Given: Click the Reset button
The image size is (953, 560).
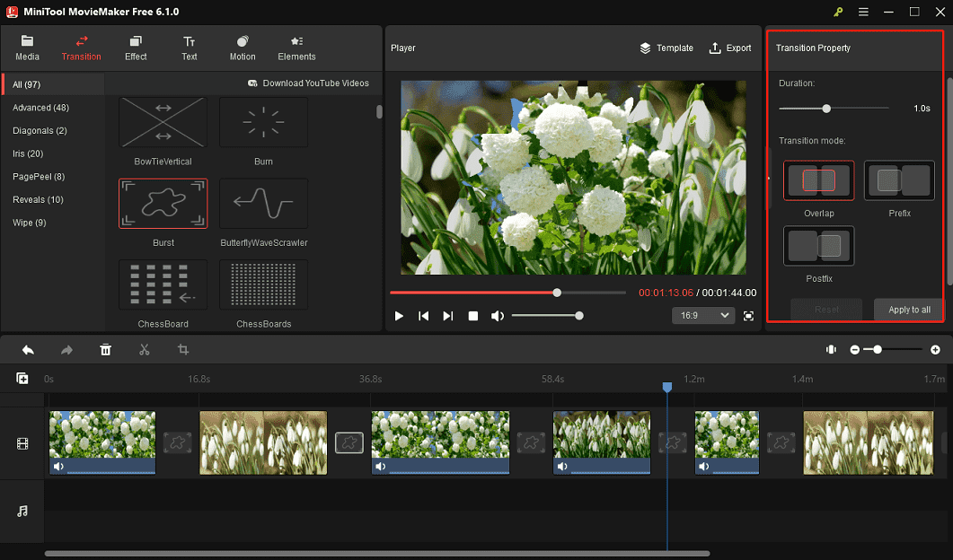Looking at the screenshot, I should pyautogui.click(x=826, y=309).
